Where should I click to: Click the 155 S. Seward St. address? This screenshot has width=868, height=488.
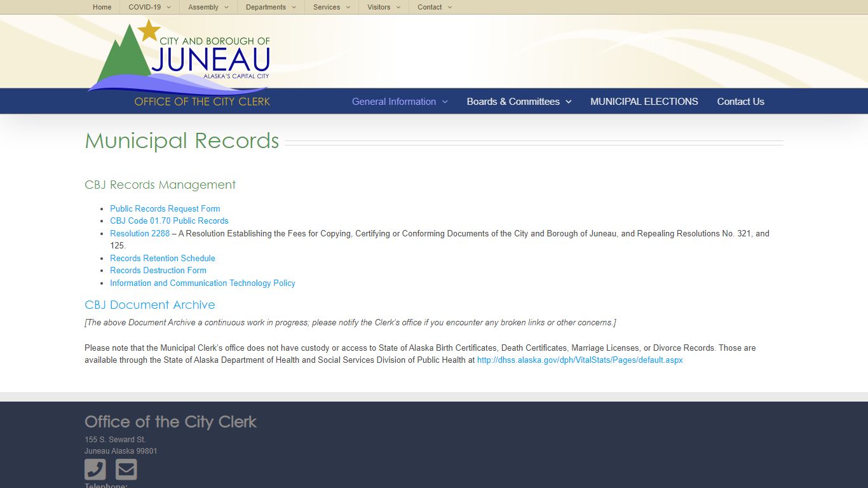(115, 440)
